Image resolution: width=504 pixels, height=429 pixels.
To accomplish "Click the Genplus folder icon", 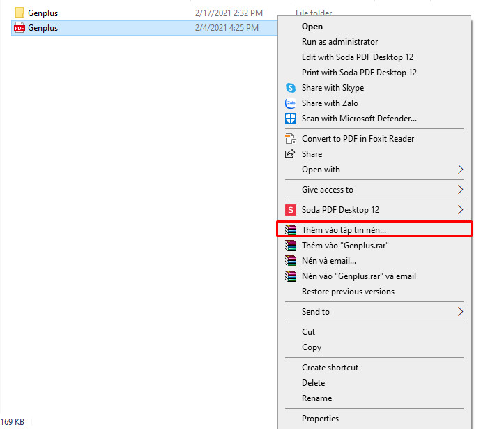I will coord(20,13).
